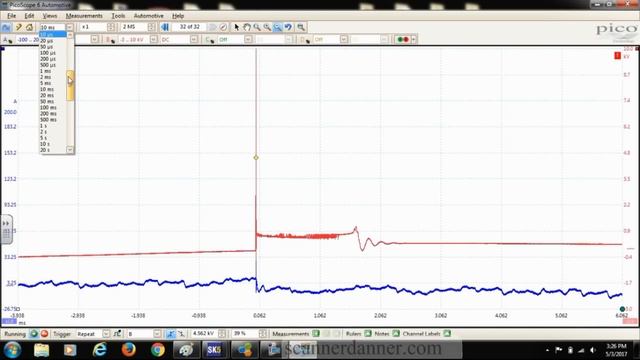
Task: Go to first waveform buffer
Action: click(165, 27)
